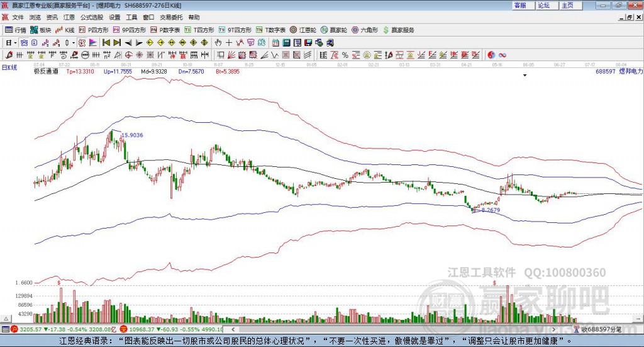644x347 pixels.
Task: Click the chart horizontal scrollbar left arrow
Action: [x=233, y=329]
